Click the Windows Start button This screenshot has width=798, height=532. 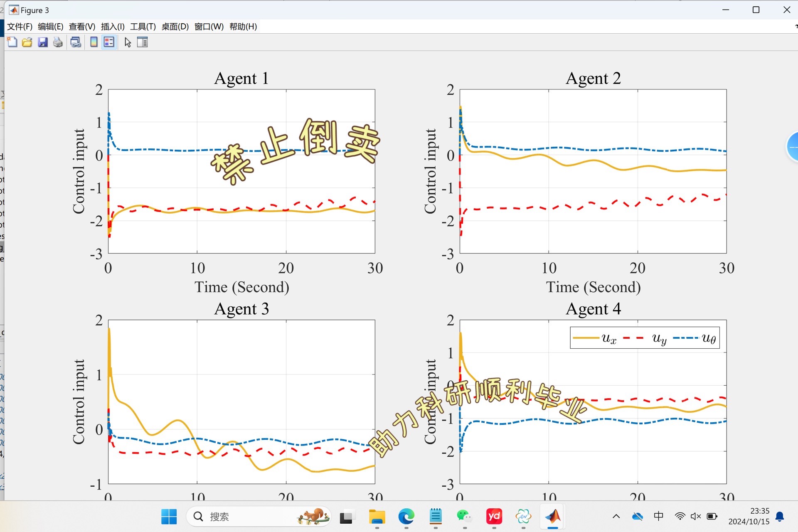[169, 517]
